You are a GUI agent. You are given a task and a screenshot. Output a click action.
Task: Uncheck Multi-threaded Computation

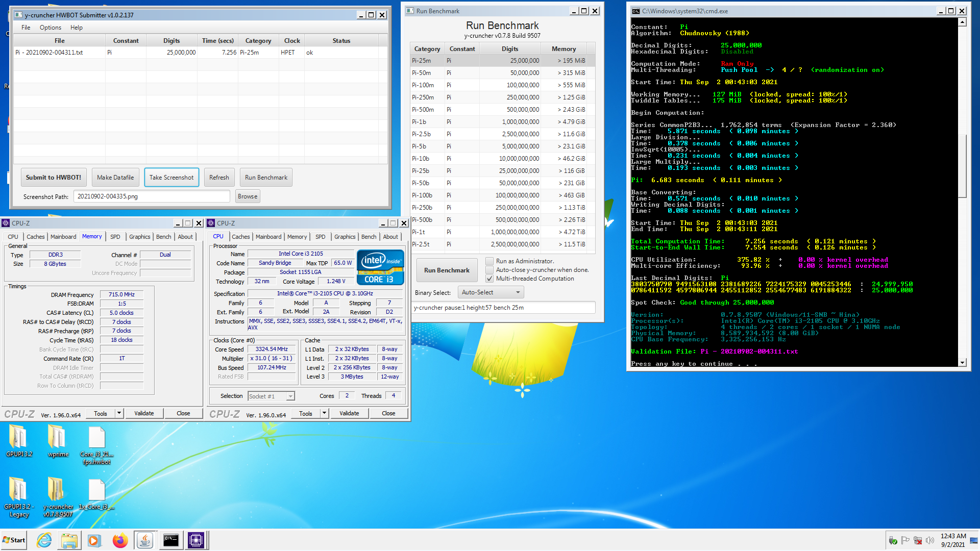[x=489, y=279]
